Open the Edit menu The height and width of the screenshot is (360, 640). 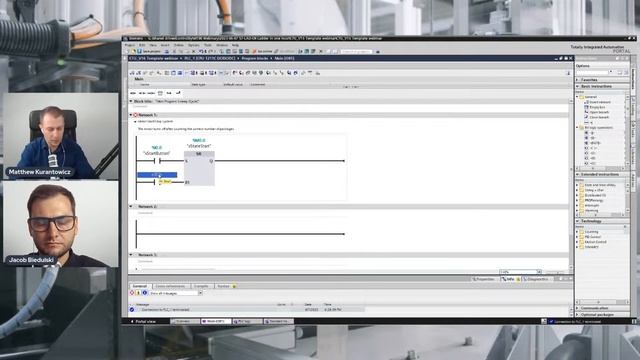pyautogui.click(x=142, y=45)
